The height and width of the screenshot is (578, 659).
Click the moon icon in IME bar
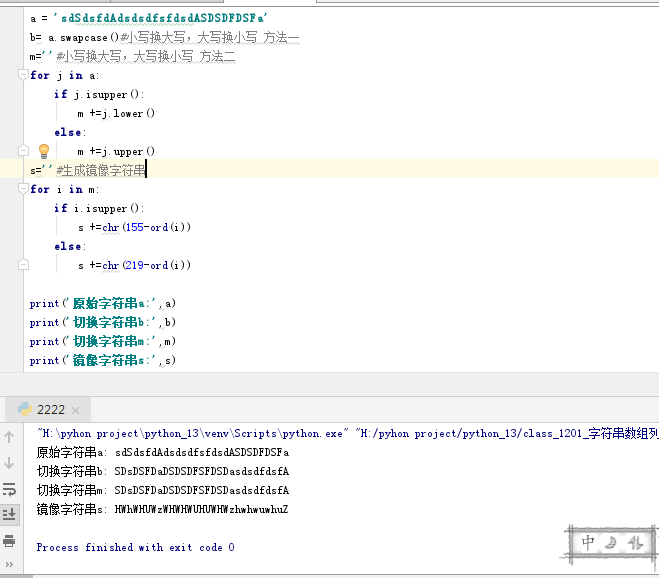(x=612, y=544)
